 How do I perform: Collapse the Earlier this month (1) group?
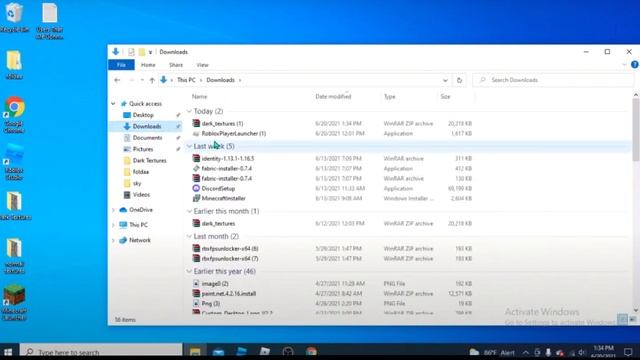pos(189,211)
